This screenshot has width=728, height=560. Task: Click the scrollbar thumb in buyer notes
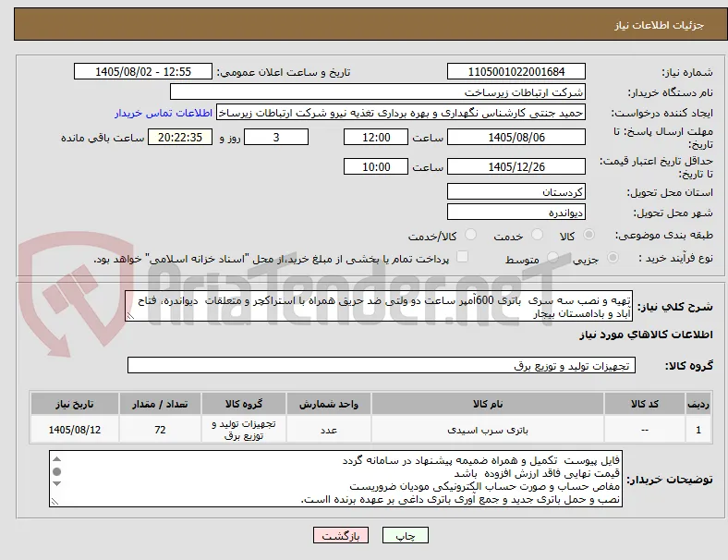coord(56,472)
